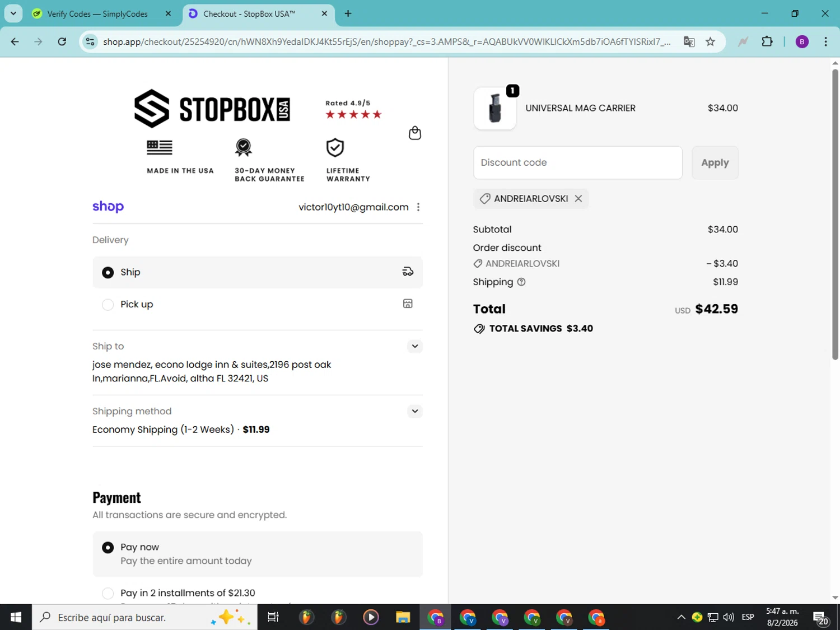This screenshot has height=630, width=840.
Task: Expand the Ship to address section
Action: point(415,346)
